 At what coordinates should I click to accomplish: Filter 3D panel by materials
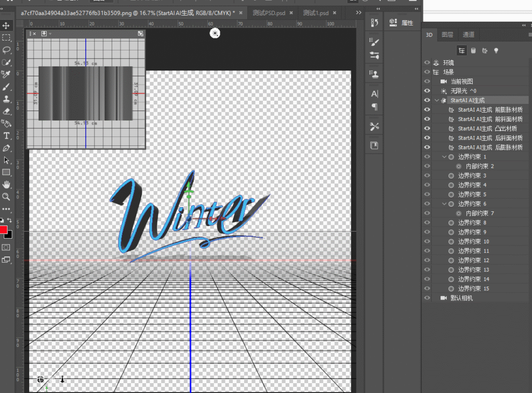[485, 50]
